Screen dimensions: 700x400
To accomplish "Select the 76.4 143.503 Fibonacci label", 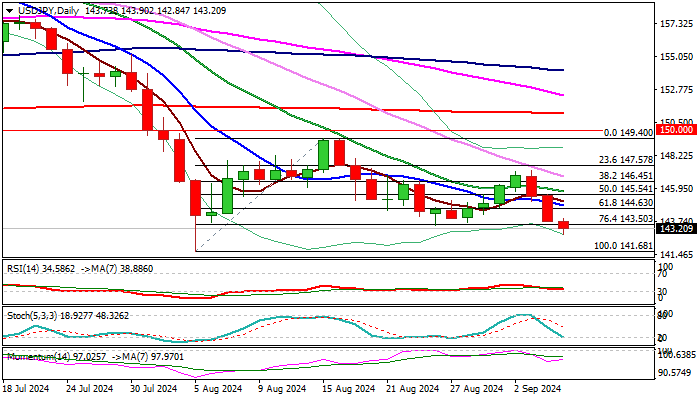I will (x=625, y=219).
